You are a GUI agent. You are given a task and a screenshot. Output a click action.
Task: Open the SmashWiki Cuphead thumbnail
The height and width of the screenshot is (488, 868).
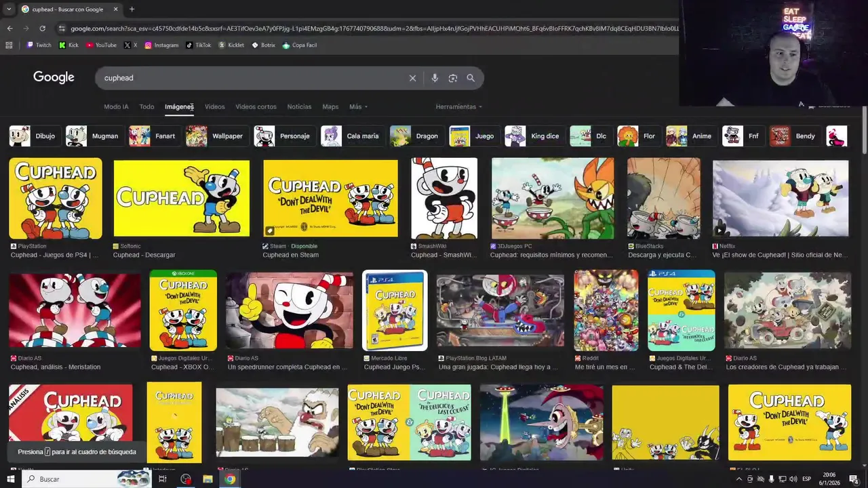pos(444,199)
